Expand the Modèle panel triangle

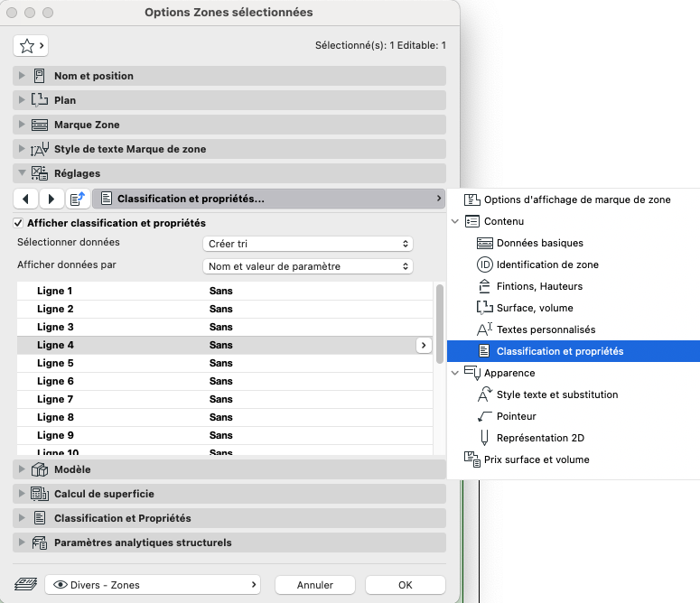click(22, 469)
